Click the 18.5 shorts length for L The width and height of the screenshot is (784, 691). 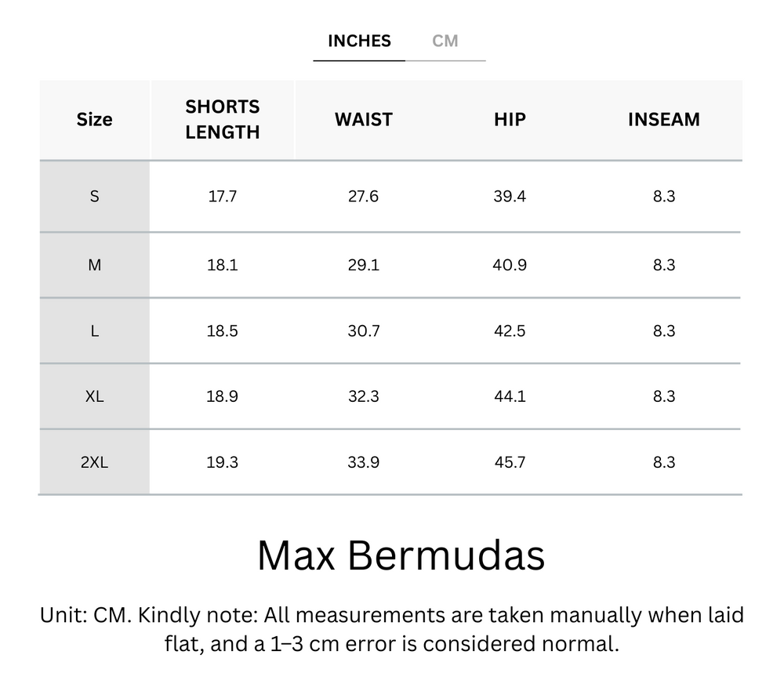coord(222,331)
